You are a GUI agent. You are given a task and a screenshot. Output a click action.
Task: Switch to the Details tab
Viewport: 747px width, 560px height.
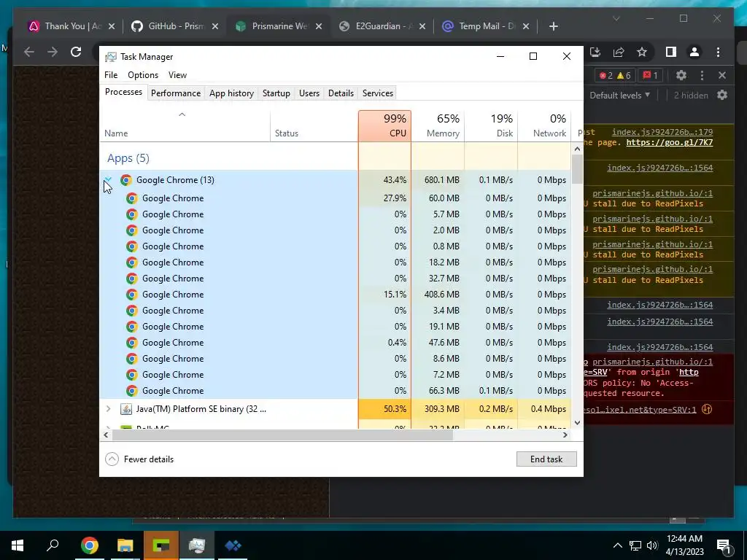click(341, 93)
